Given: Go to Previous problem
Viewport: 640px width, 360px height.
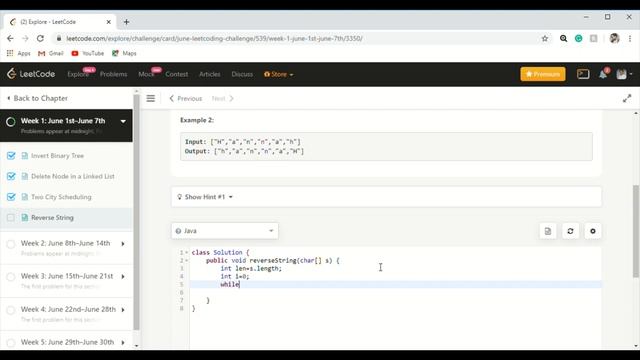Looking at the screenshot, I should [186, 98].
